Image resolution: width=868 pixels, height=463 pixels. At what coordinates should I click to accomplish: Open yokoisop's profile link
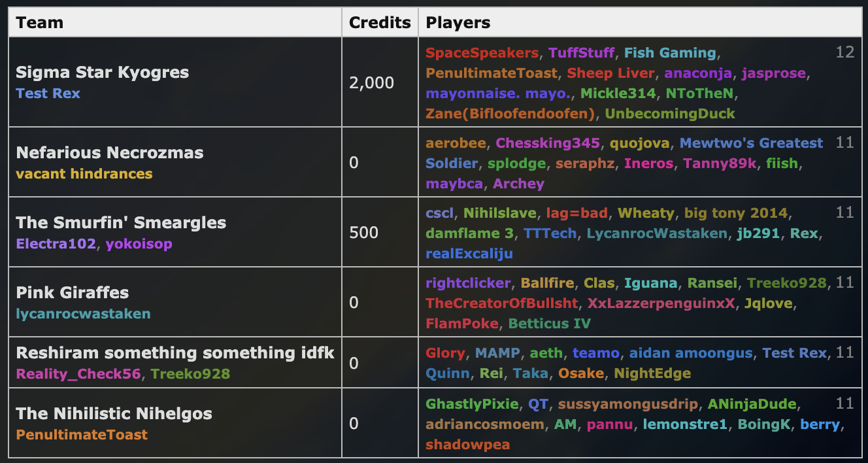(x=141, y=244)
